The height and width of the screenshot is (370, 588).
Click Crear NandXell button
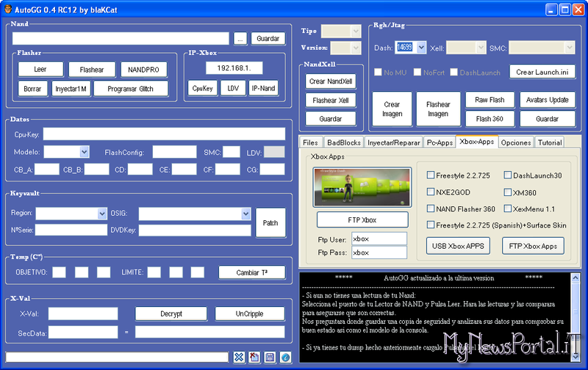click(x=331, y=81)
